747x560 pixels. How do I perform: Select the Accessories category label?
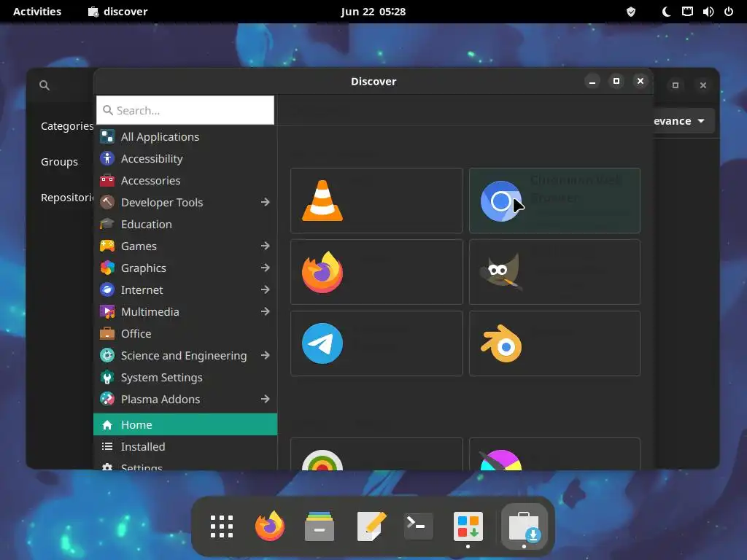coord(150,181)
